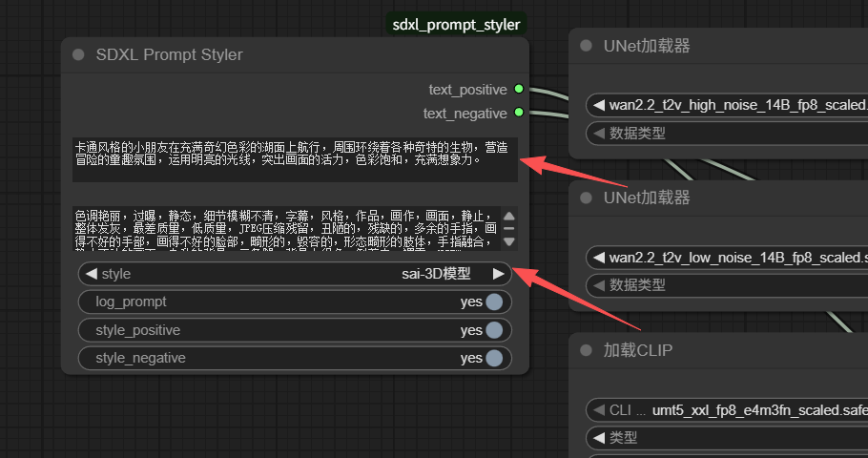Open the sai-3D模型 style dropdown
This screenshot has height=458, width=868.
tap(296, 274)
